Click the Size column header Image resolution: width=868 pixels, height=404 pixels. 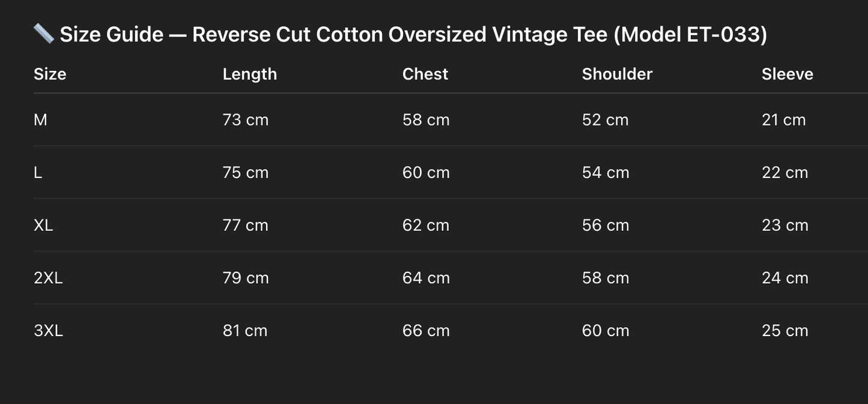point(50,74)
